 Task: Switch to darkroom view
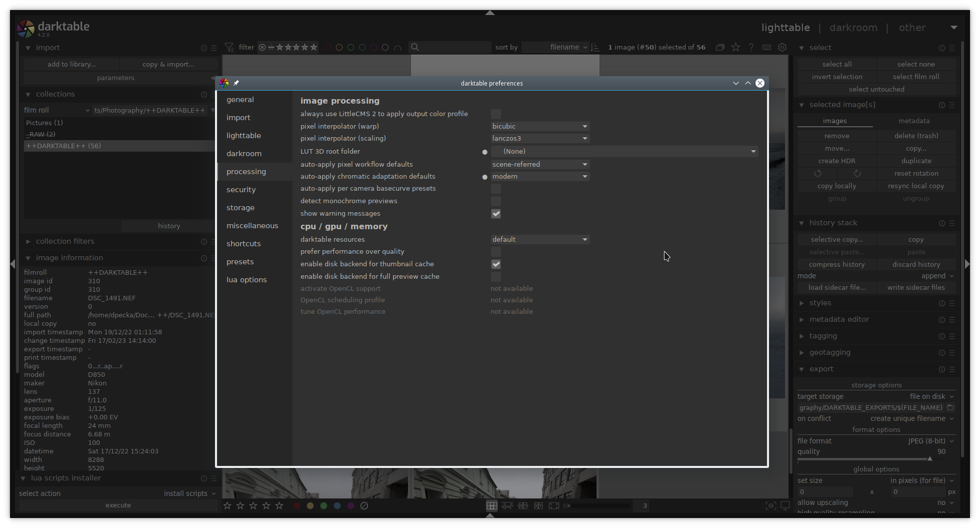[x=853, y=28]
